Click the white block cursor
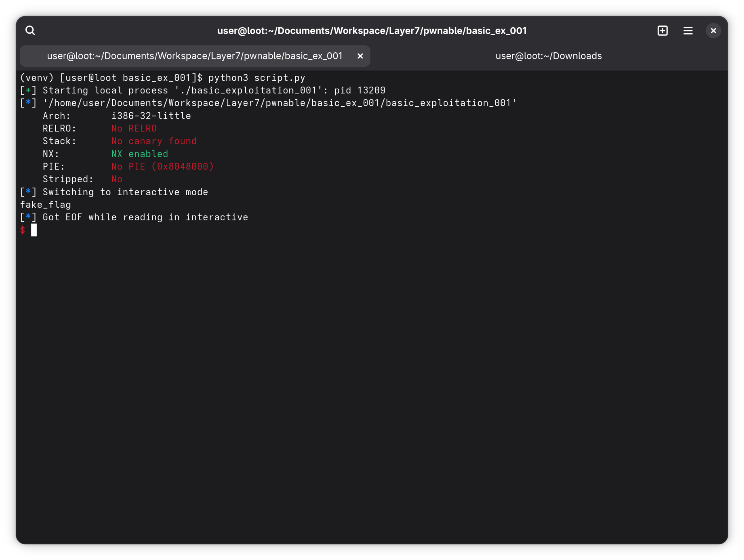The image size is (744, 560). [x=34, y=230]
